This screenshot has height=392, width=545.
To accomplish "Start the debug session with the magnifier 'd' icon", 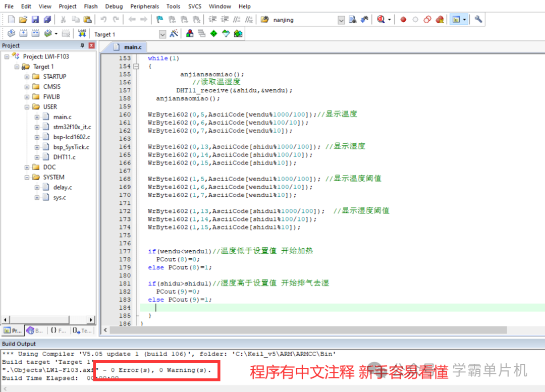I will coord(380,20).
